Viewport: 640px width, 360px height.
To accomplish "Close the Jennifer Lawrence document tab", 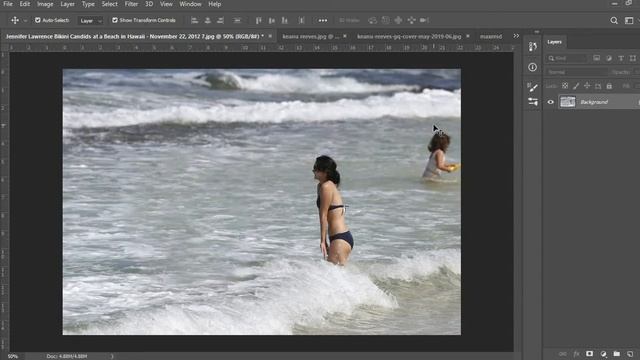I will pyautogui.click(x=270, y=36).
